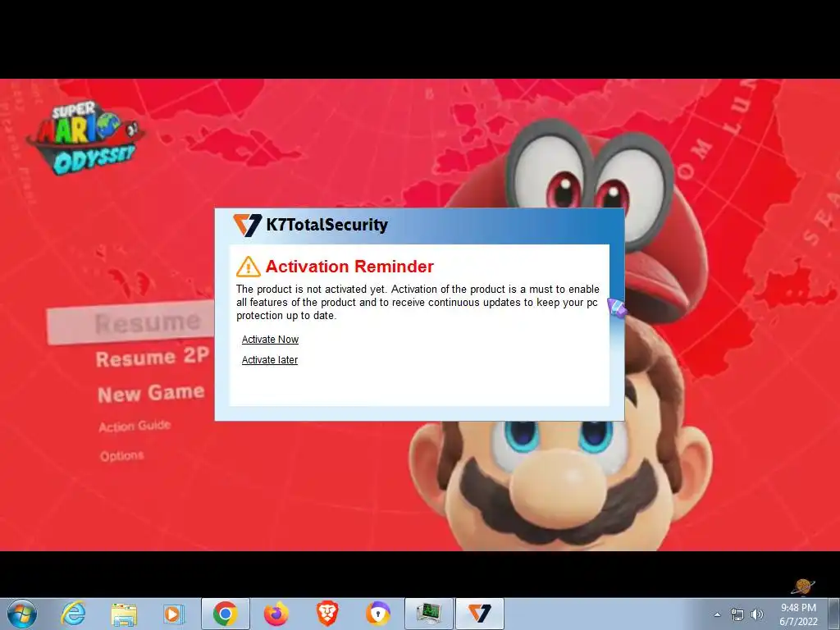The width and height of the screenshot is (840, 630).
Task: Choose the Activate later link
Action: [x=269, y=360]
